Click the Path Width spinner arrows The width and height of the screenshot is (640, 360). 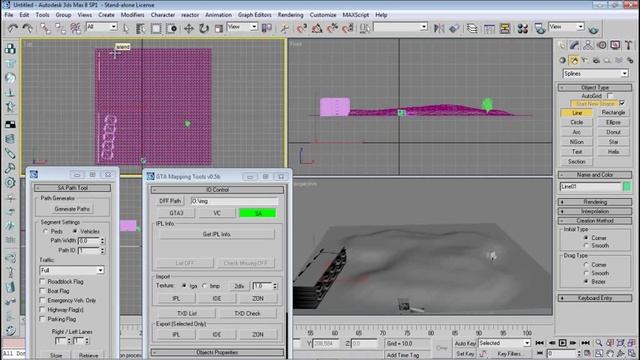click(x=102, y=241)
